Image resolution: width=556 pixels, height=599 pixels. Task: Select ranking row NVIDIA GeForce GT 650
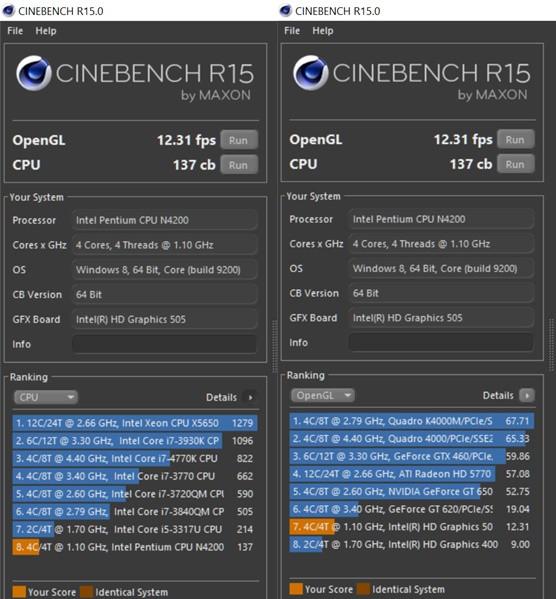click(x=412, y=492)
